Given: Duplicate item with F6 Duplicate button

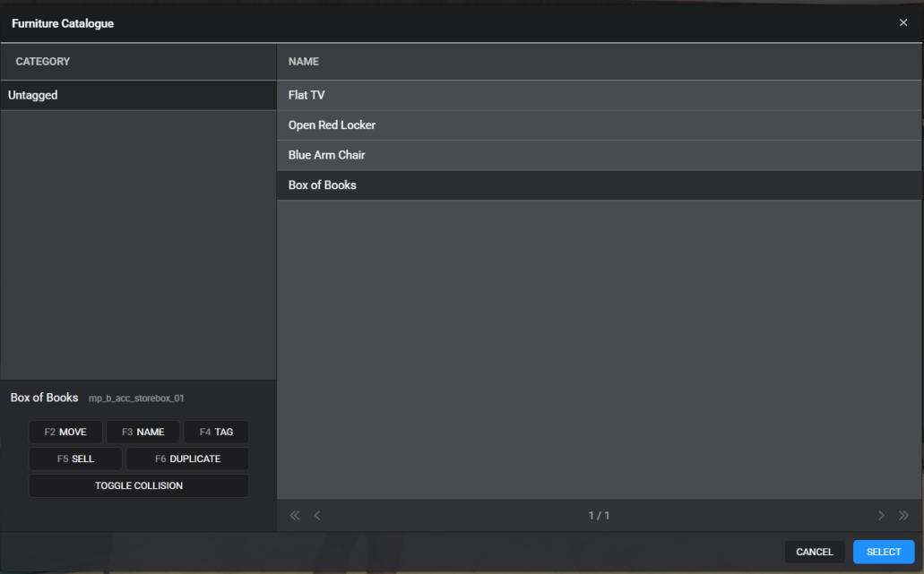Looking at the screenshot, I should (187, 458).
